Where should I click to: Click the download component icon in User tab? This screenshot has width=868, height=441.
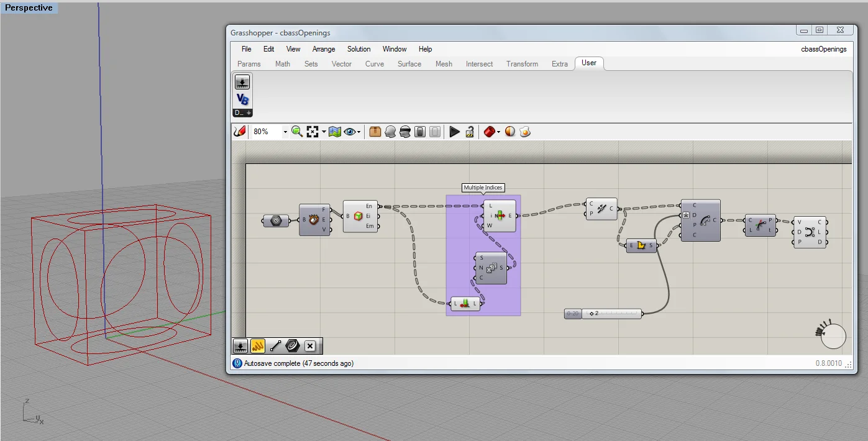tap(242, 82)
